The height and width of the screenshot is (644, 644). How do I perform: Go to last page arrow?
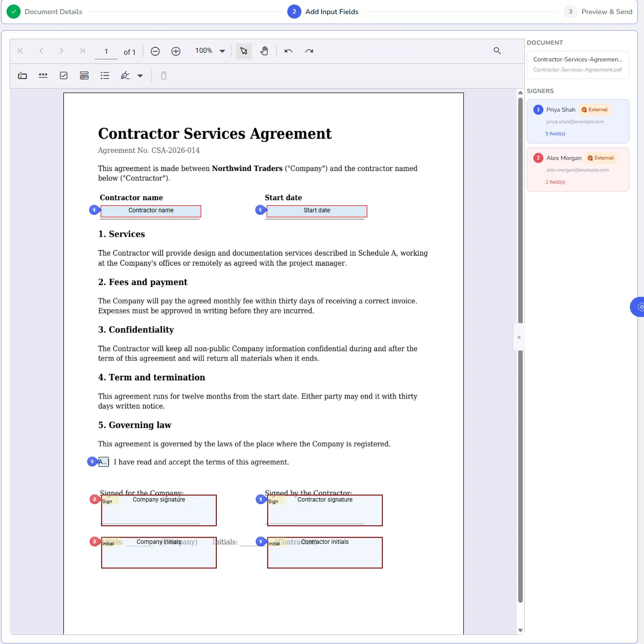point(82,51)
